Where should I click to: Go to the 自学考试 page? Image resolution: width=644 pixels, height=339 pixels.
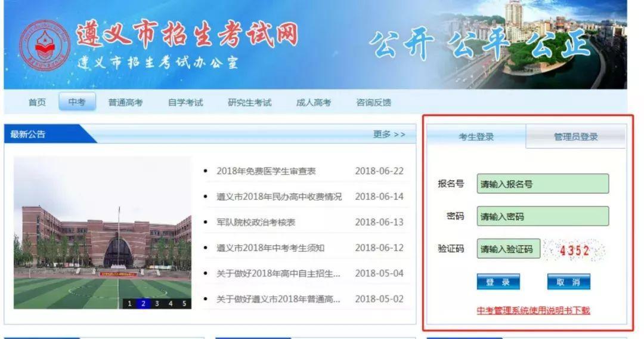tap(185, 103)
